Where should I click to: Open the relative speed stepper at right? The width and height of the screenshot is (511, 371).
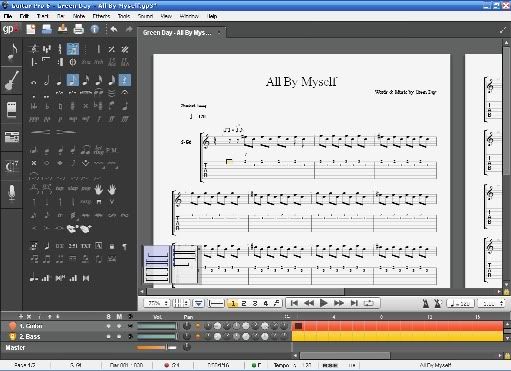click(x=491, y=303)
